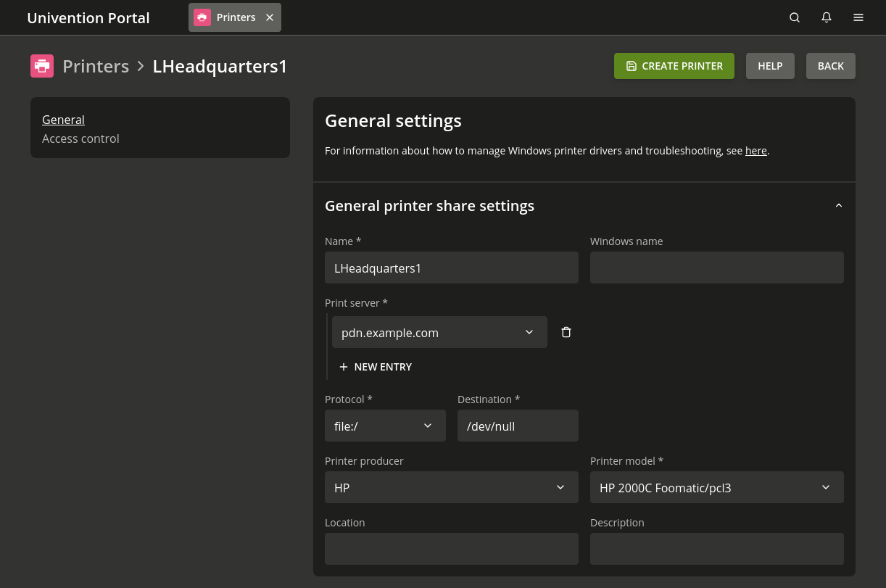Select General in the sidebar
The height and width of the screenshot is (588, 886).
[63, 120]
